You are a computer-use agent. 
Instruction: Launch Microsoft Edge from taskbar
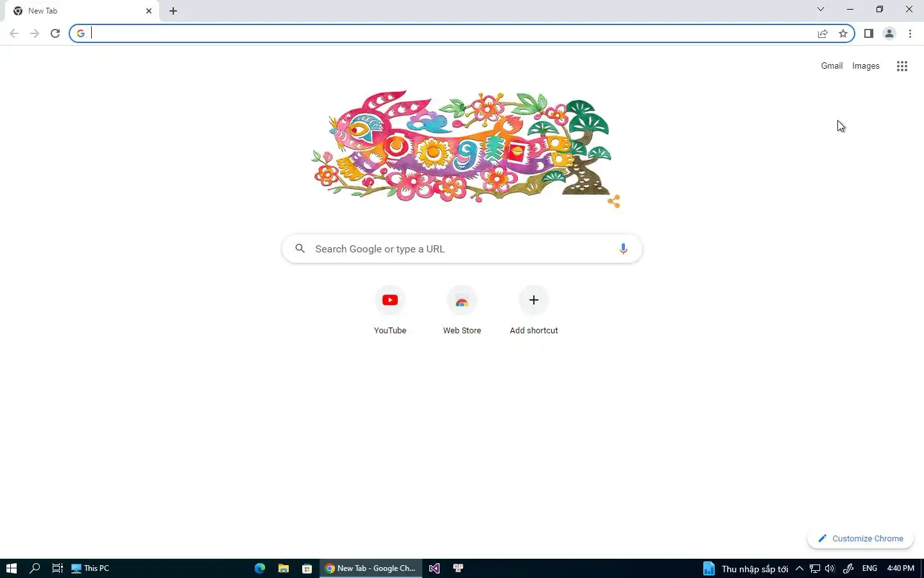(260, 568)
